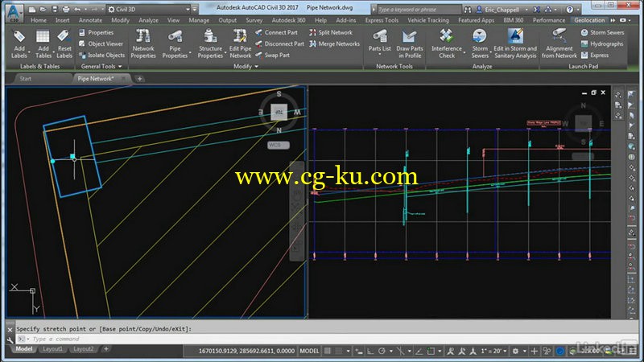Image resolution: width=644 pixels, height=362 pixels.
Task: Click Merge Networks tool
Action: 334,43
